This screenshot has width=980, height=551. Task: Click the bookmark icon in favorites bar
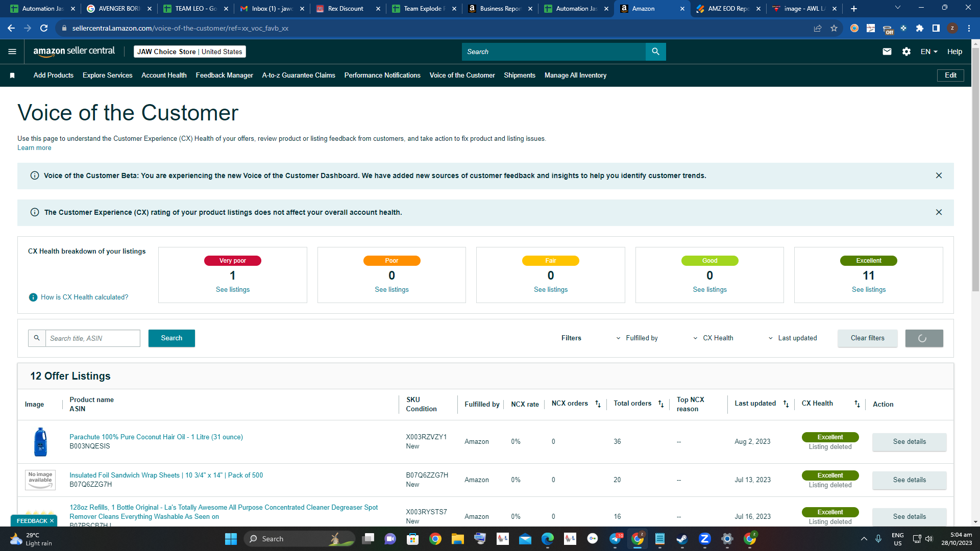[x=12, y=76]
